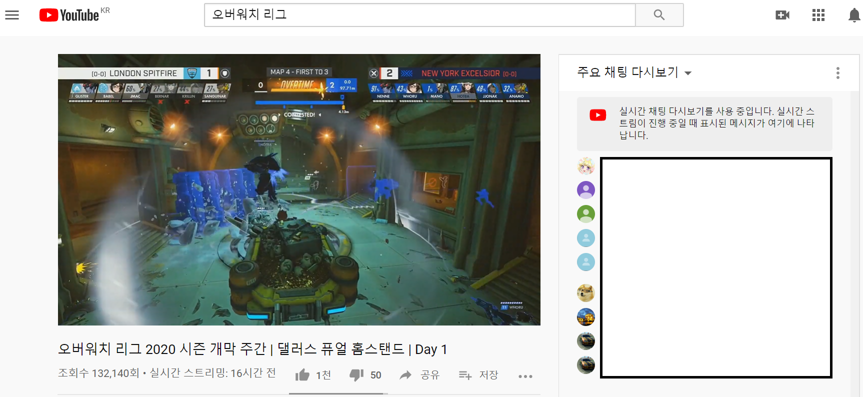Open the notifications bell

click(854, 15)
